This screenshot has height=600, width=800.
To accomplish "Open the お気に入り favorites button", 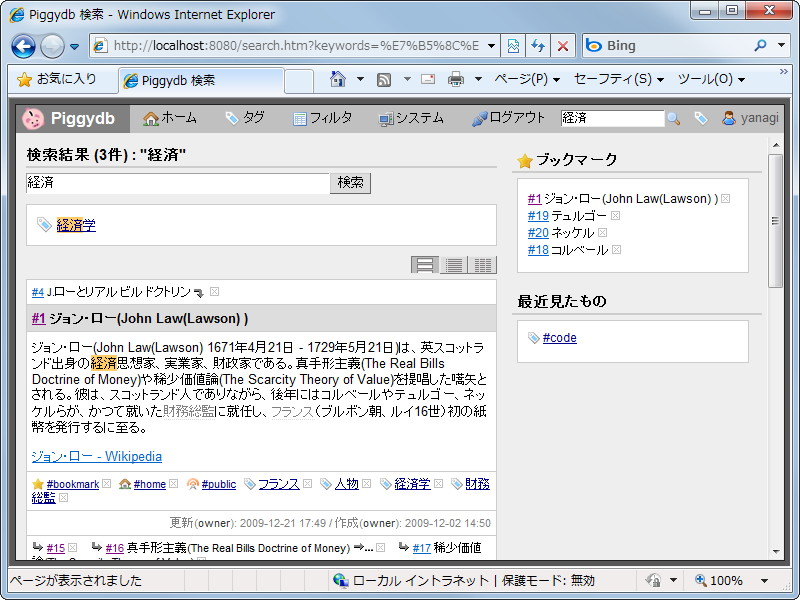I will [57, 79].
